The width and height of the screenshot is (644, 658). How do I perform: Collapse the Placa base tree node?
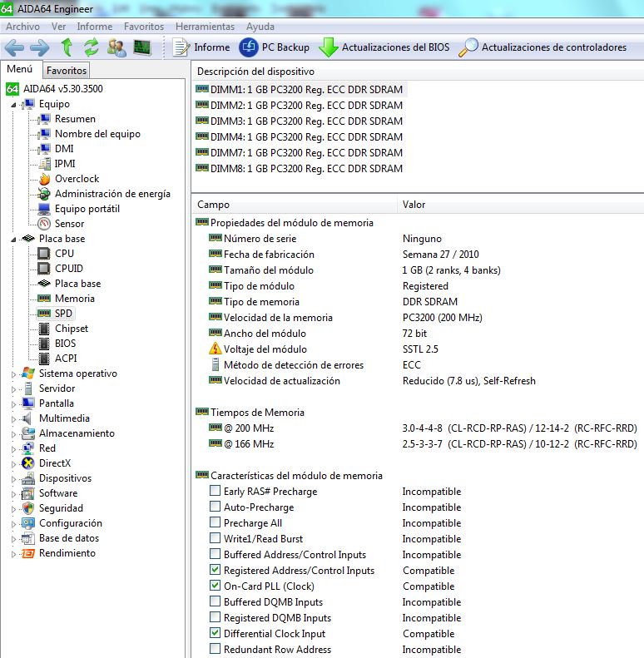click(x=13, y=239)
